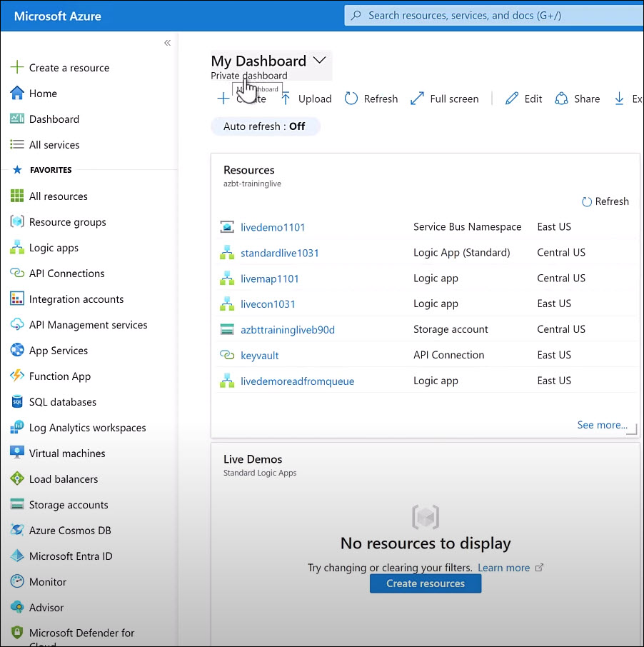Image resolution: width=644 pixels, height=647 pixels.
Task: Select the Service Bus Namespace icon beside livedemo1101
Action: 227,226
